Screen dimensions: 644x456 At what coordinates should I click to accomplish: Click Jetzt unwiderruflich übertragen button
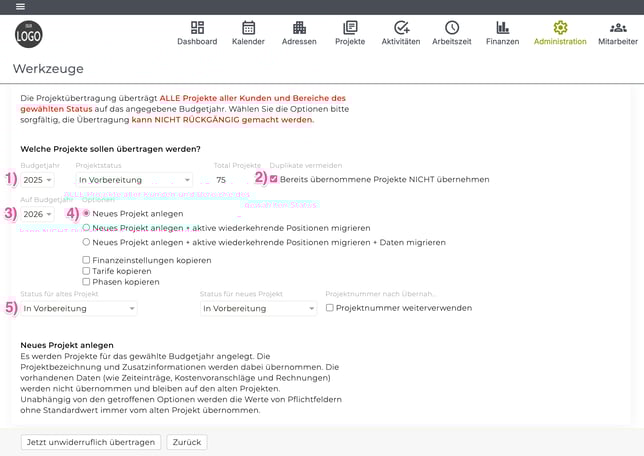point(90,441)
